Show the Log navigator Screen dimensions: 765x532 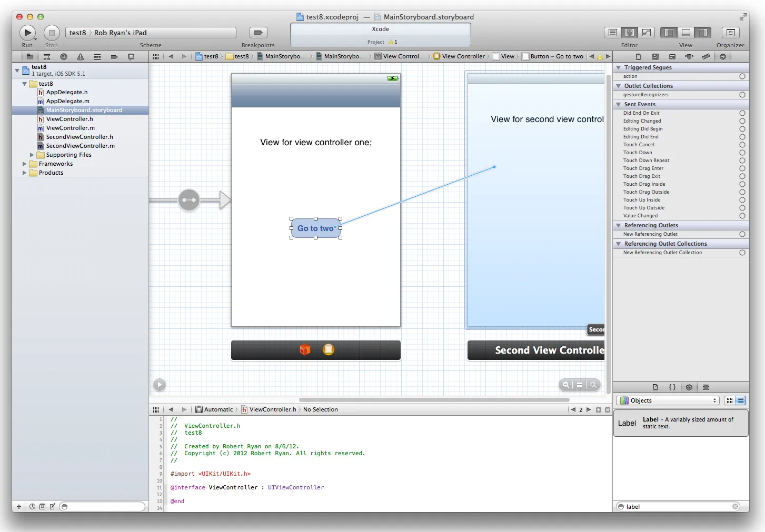point(131,57)
